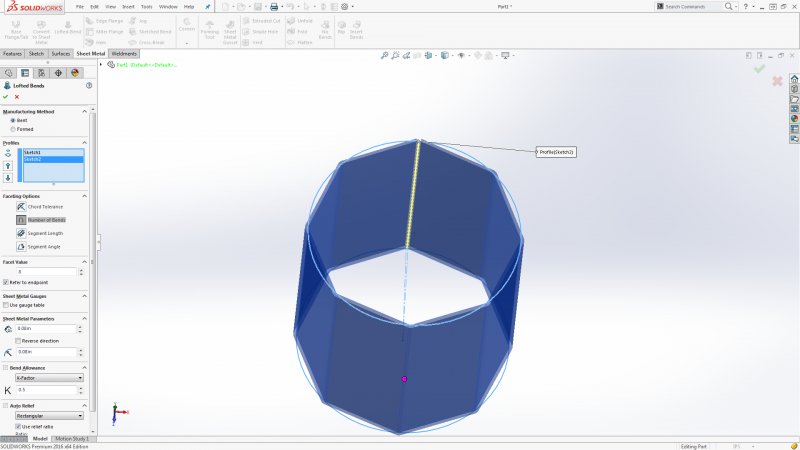Screen dimensions: 800x450
Task: Click the Zoom to Fit icon
Action: point(384,55)
